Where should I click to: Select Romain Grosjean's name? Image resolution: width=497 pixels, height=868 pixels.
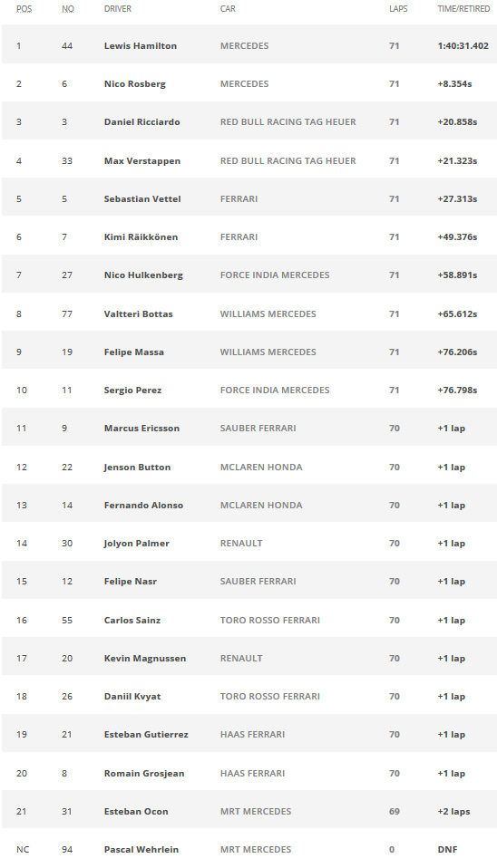144,774
